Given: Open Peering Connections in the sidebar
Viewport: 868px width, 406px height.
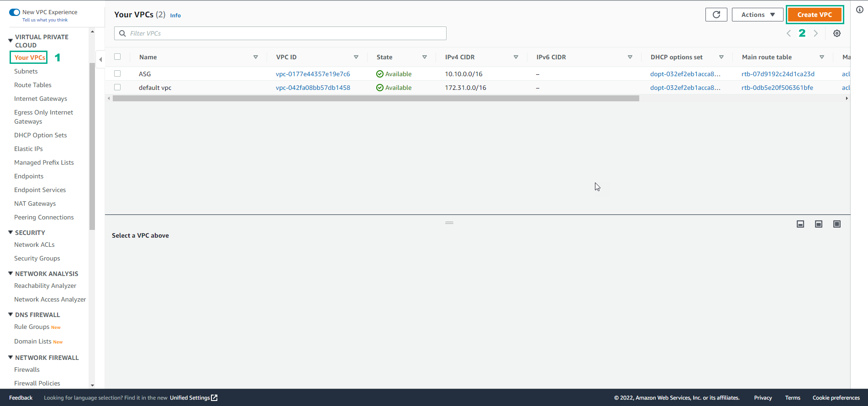Looking at the screenshot, I should (x=44, y=217).
